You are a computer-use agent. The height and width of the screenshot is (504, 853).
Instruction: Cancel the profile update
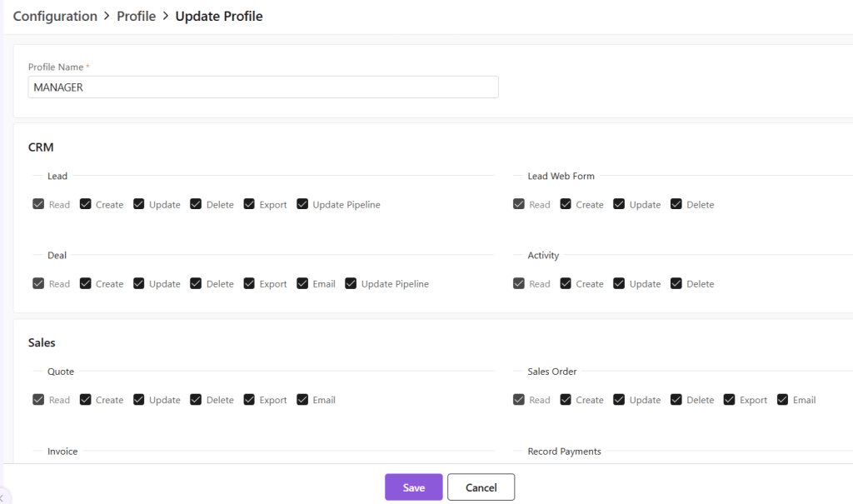(481, 487)
